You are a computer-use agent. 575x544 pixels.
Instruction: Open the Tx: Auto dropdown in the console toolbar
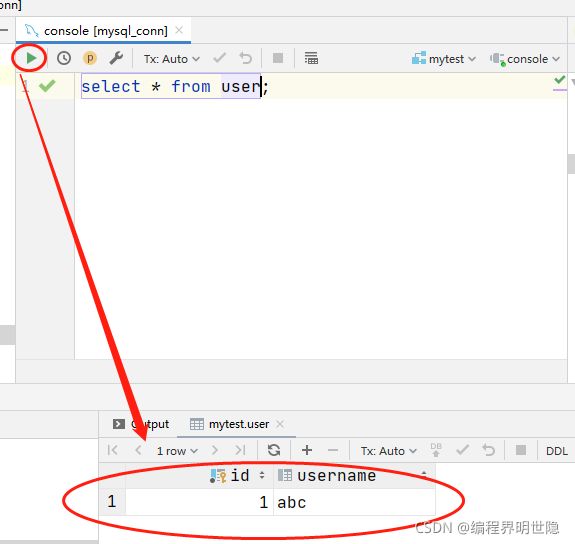[x=172, y=59]
